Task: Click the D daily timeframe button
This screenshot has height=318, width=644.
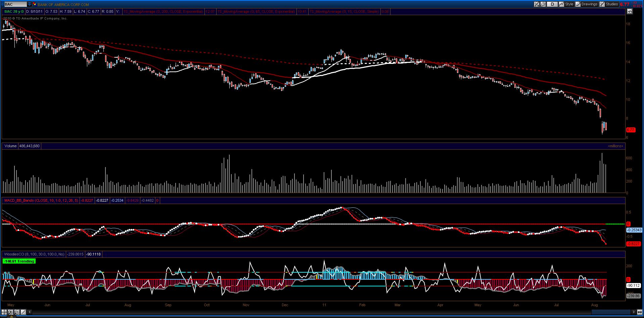Action: click(552, 4)
